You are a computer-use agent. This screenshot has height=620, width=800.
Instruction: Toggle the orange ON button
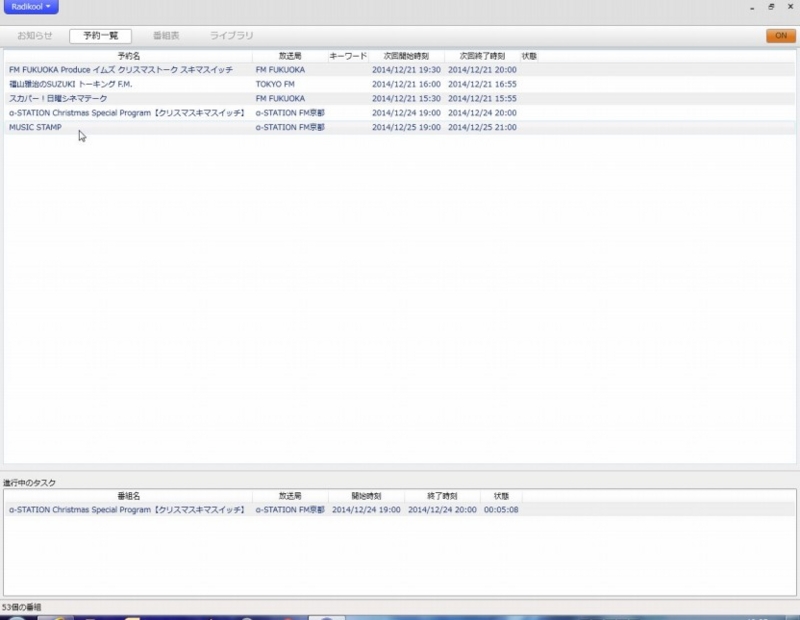coord(781,36)
